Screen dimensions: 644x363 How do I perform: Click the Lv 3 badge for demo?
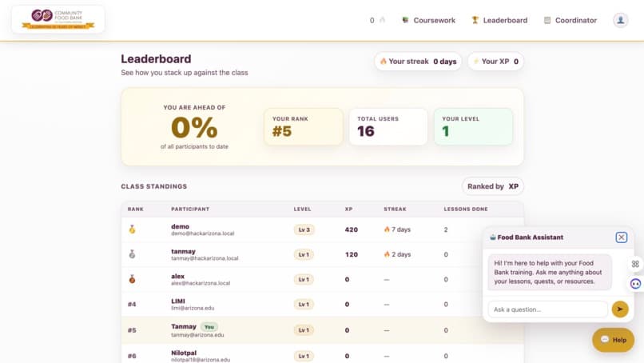click(x=304, y=229)
